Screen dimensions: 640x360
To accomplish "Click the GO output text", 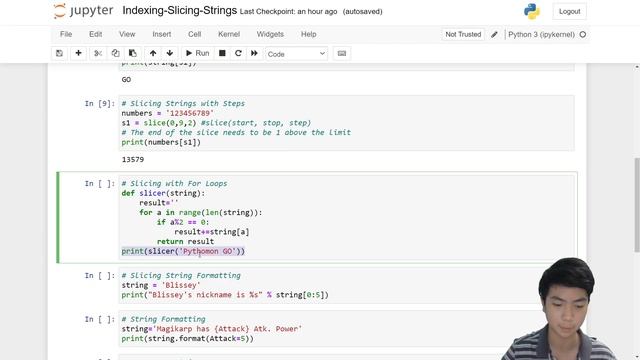I will 126,80.
